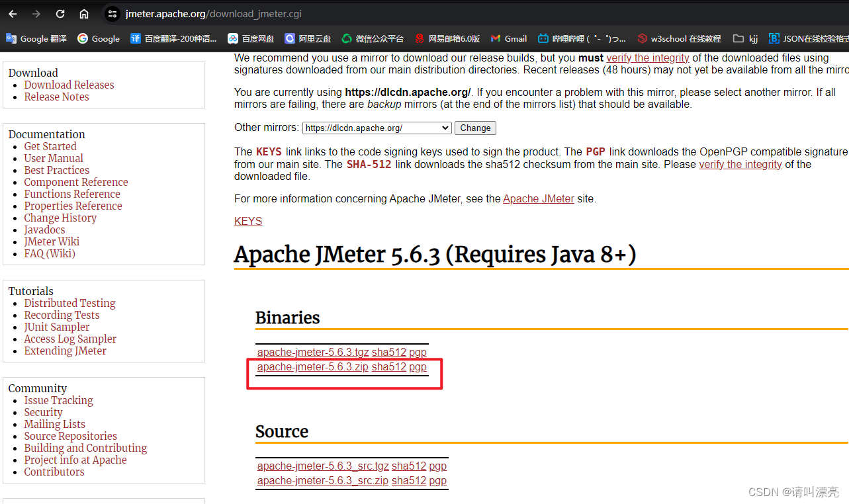Open the 哔哩哔哩 bookmark
Image resolution: width=849 pixels, height=504 pixels.
click(x=582, y=38)
